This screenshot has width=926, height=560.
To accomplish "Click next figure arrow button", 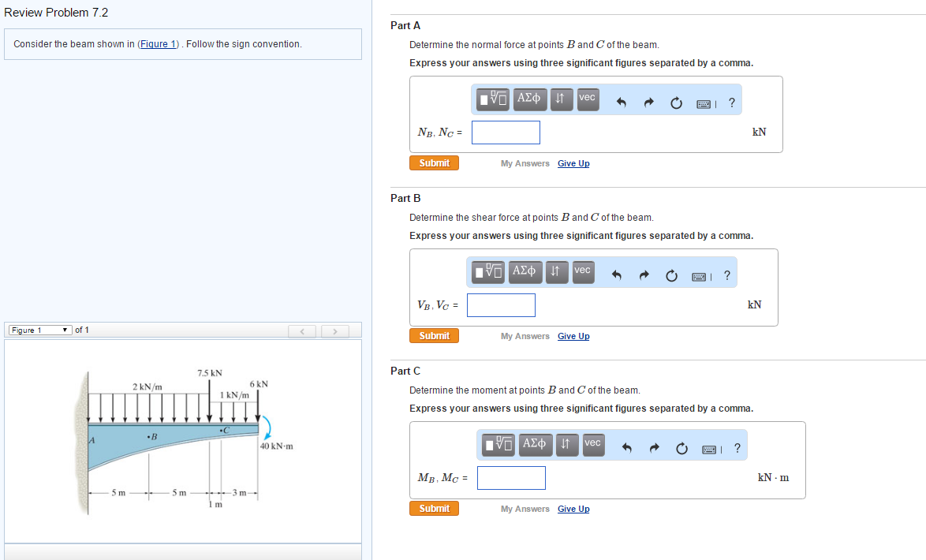I will pyautogui.click(x=335, y=331).
